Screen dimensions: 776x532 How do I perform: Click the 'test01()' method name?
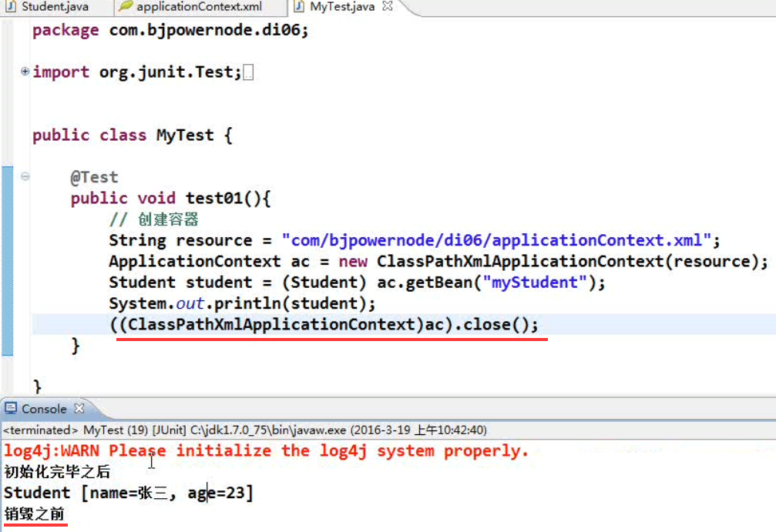pyautogui.click(x=223, y=199)
